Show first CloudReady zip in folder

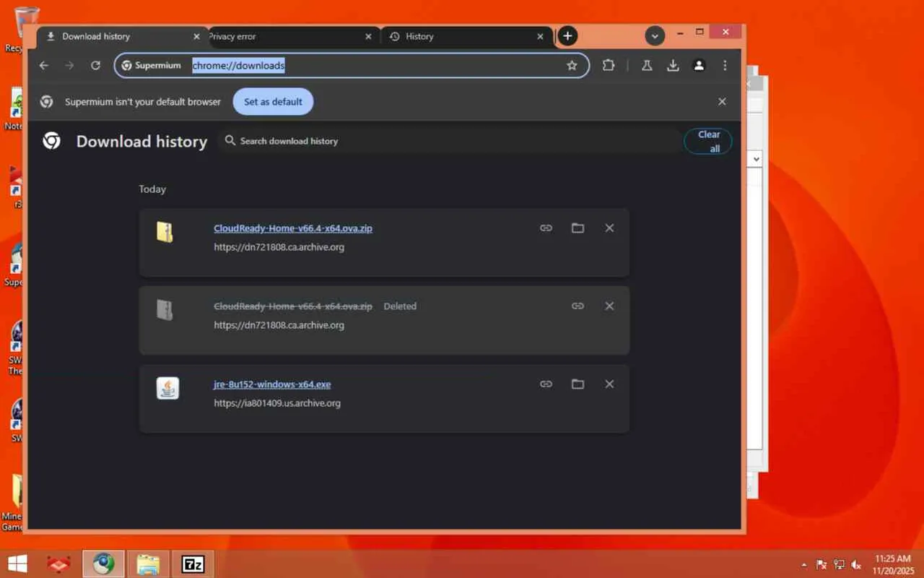point(577,228)
